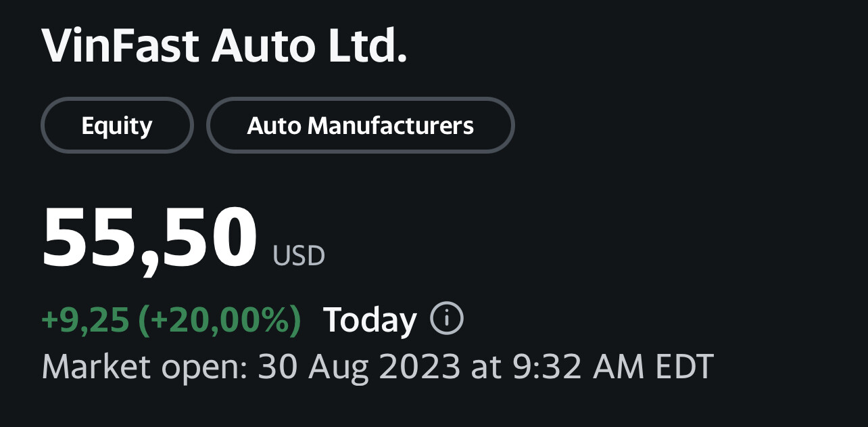Image resolution: width=868 pixels, height=427 pixels.
Task: Click the 55,50 share price
Action: click(x=149, y=238)
